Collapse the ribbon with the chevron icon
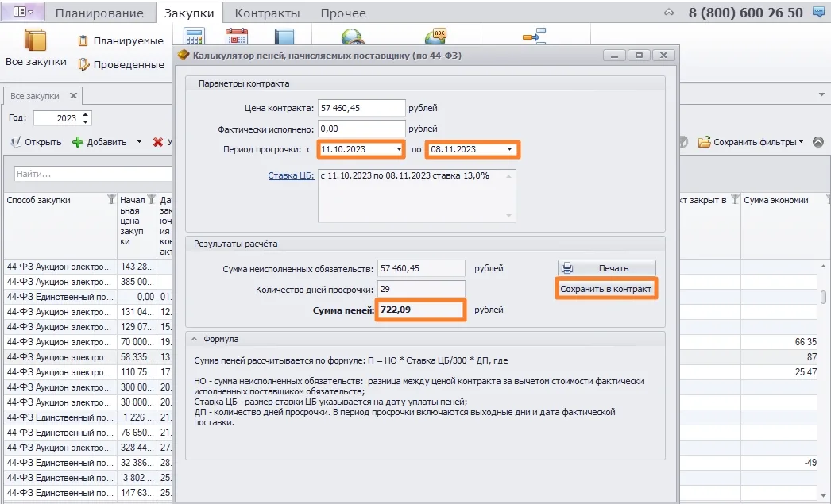 669,12
